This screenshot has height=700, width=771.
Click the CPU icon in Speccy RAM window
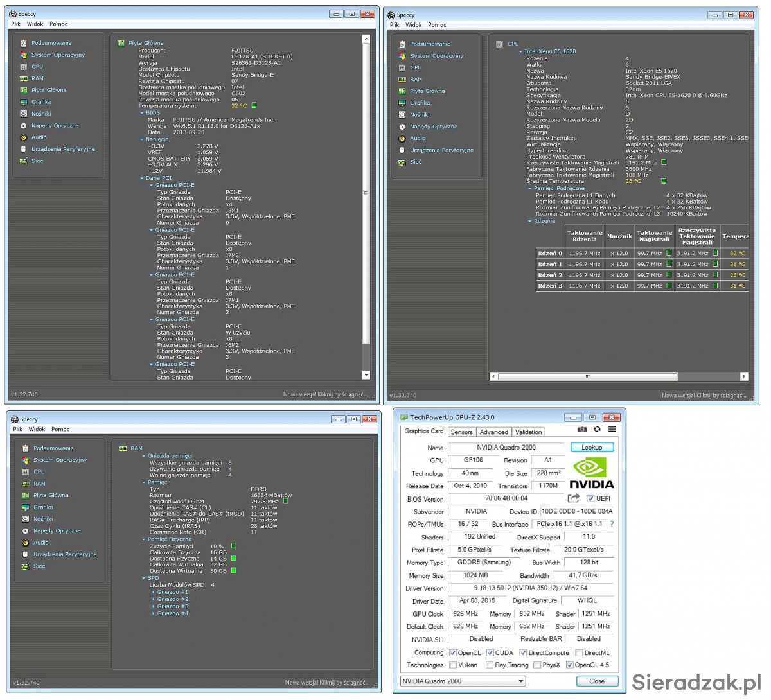(26, 471)
